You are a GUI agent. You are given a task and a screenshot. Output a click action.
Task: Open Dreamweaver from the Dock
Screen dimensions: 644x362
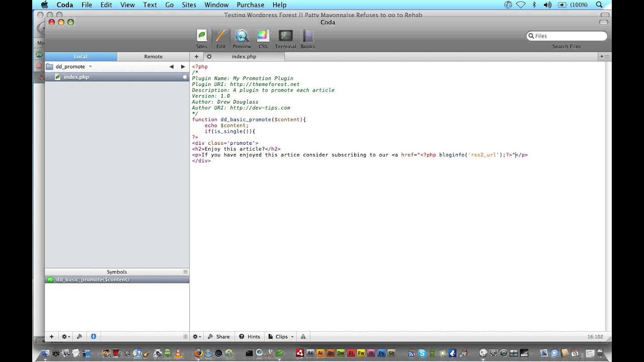341,353
